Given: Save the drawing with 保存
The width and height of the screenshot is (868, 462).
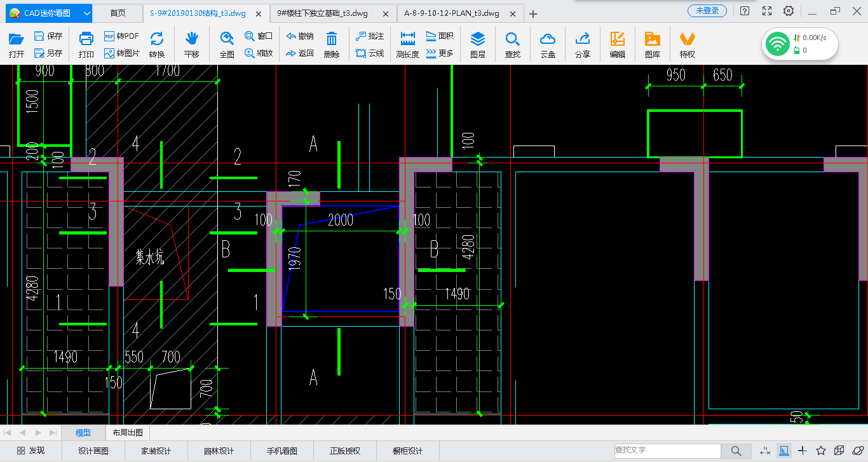Looking at the screenshot, I should tap(49, 36).
